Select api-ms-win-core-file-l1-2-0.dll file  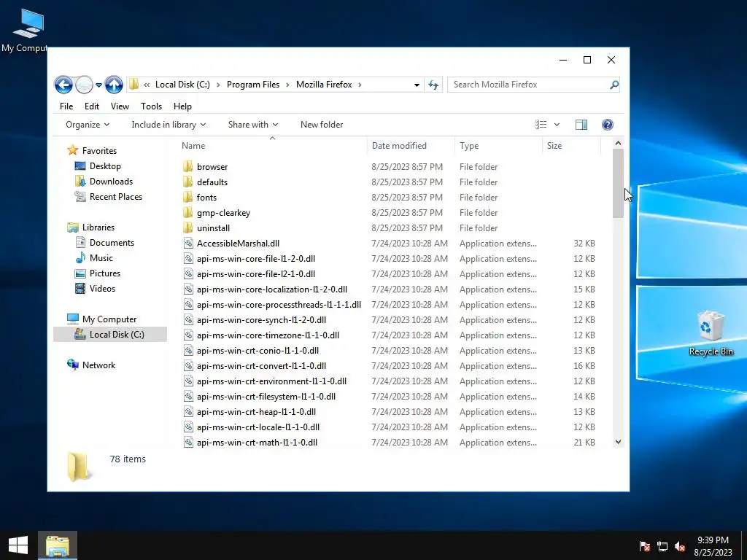click(x=256, y=259)
